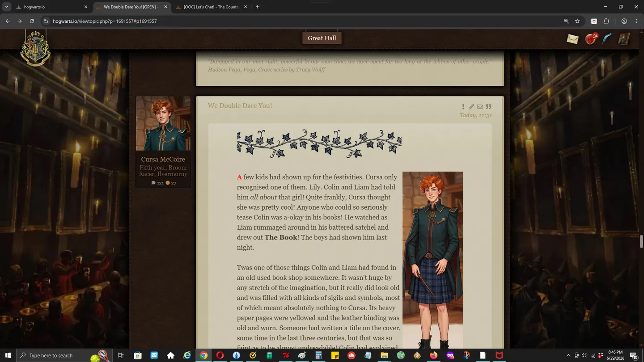
Task: Switch to the OOC Let's Chat tab
Action: 211,7
